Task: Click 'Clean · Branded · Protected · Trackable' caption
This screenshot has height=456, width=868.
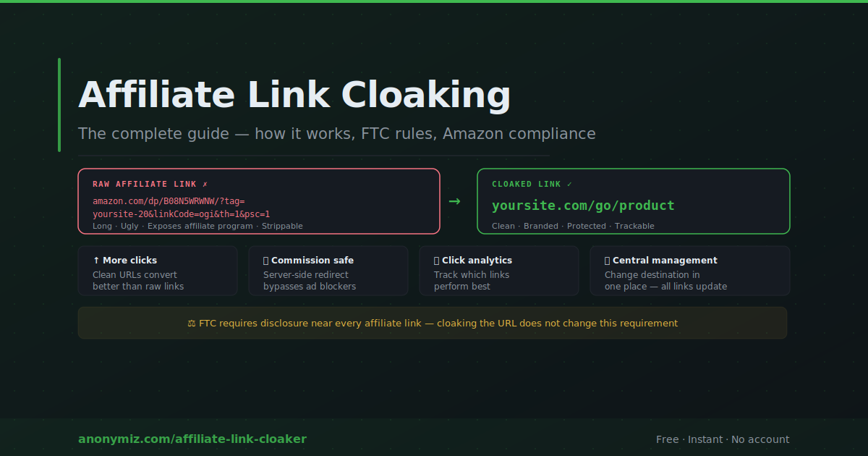Action: (x=573, y=226)
